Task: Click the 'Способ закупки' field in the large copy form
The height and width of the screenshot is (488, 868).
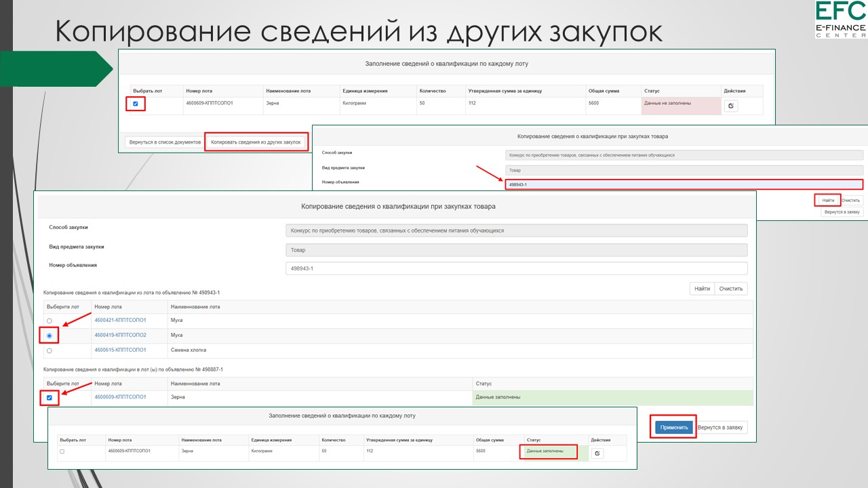Action: pyautogui.click(x=517, y=230)
